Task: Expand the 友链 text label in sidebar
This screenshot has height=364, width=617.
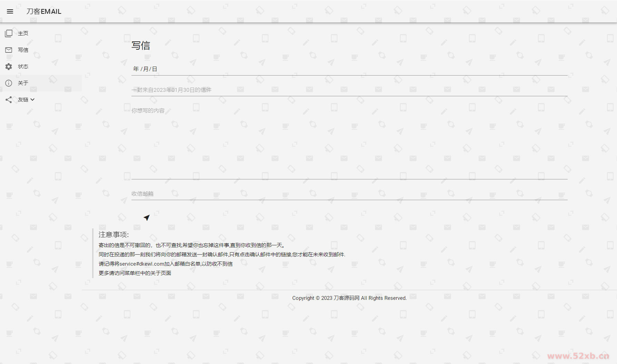Action: coord(23,100)
